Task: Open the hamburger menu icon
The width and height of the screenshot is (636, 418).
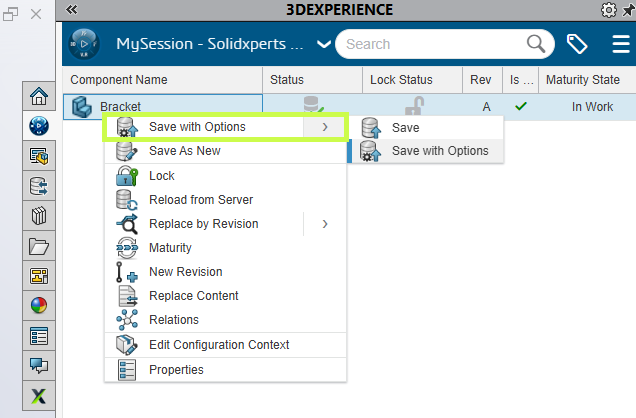Action: click(620, 44)
